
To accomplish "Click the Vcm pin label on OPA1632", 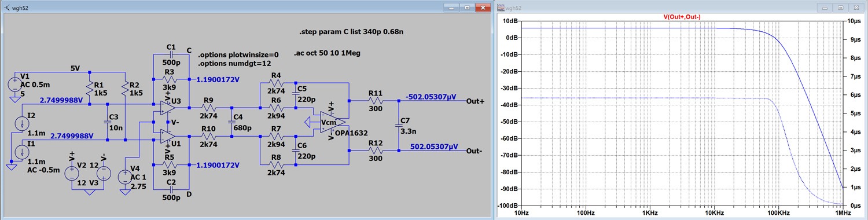I will click(328, 122).
